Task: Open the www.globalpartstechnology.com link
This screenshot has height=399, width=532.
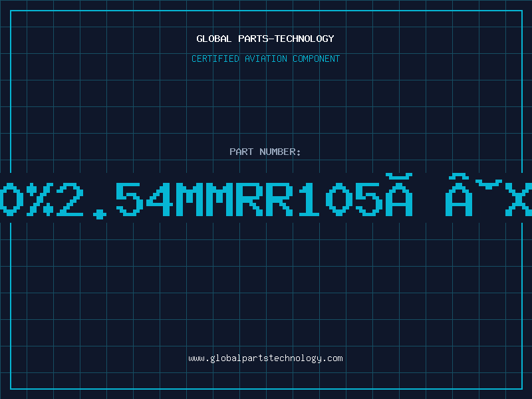Action: [x=265, y=358]
